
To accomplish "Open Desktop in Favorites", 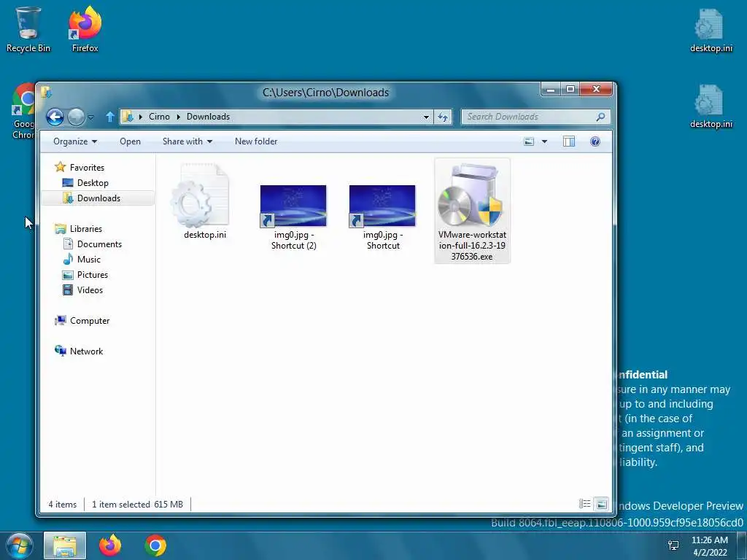I will [86, 183].
